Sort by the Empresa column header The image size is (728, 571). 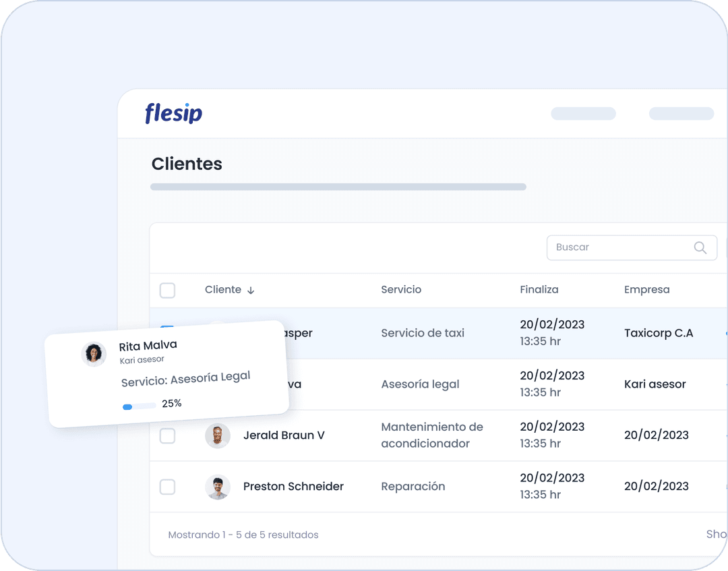[646, 289]
